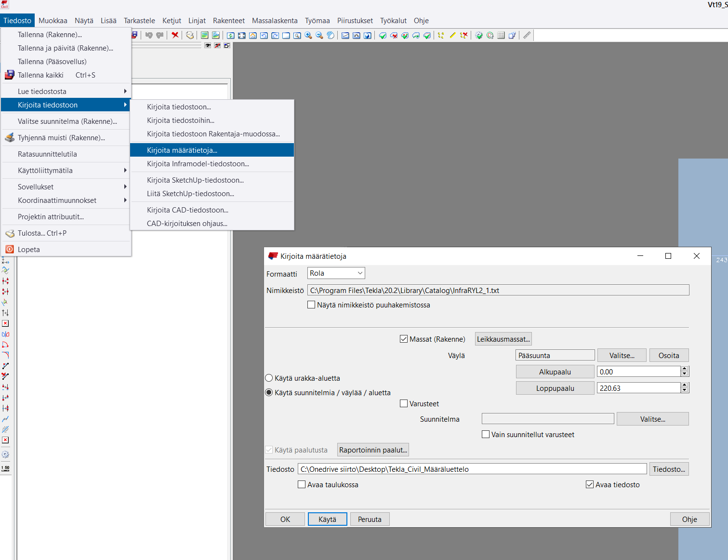
Task: Uncheck Massat (Rakenne) checkbox
Action: [404, 339]
